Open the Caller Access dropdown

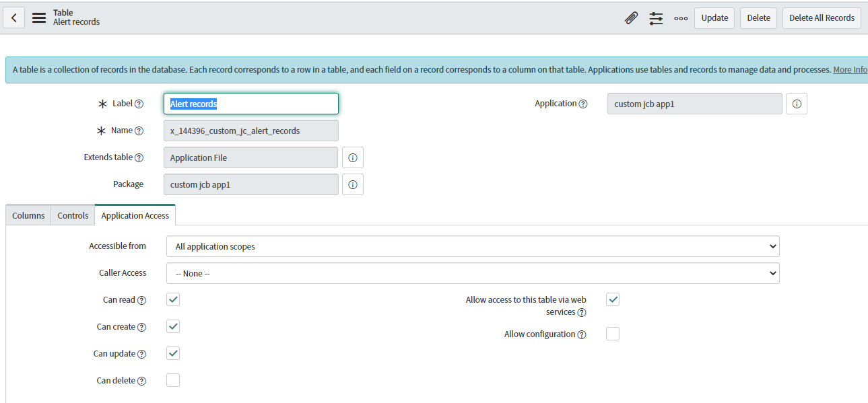tap(473, 273)
